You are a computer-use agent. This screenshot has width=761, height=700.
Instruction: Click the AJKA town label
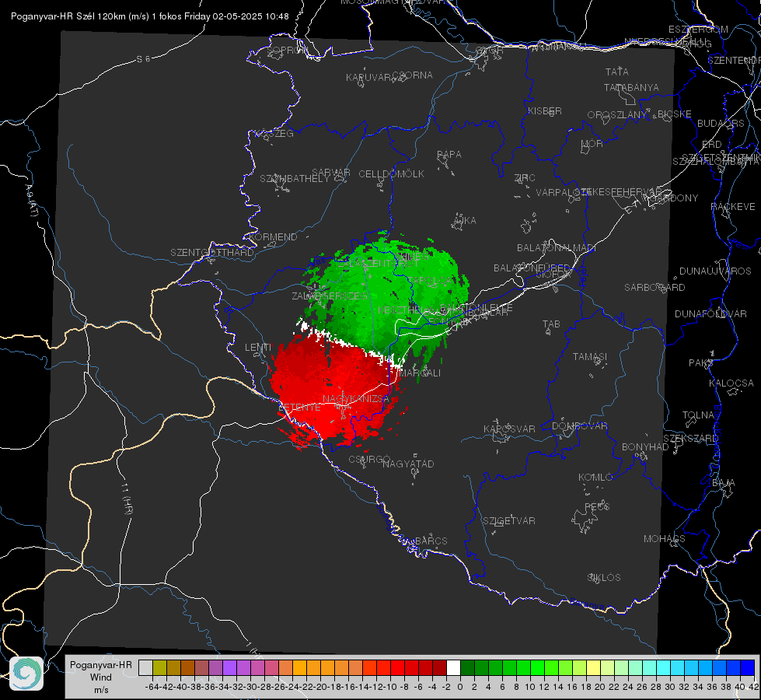click(465, 221)
